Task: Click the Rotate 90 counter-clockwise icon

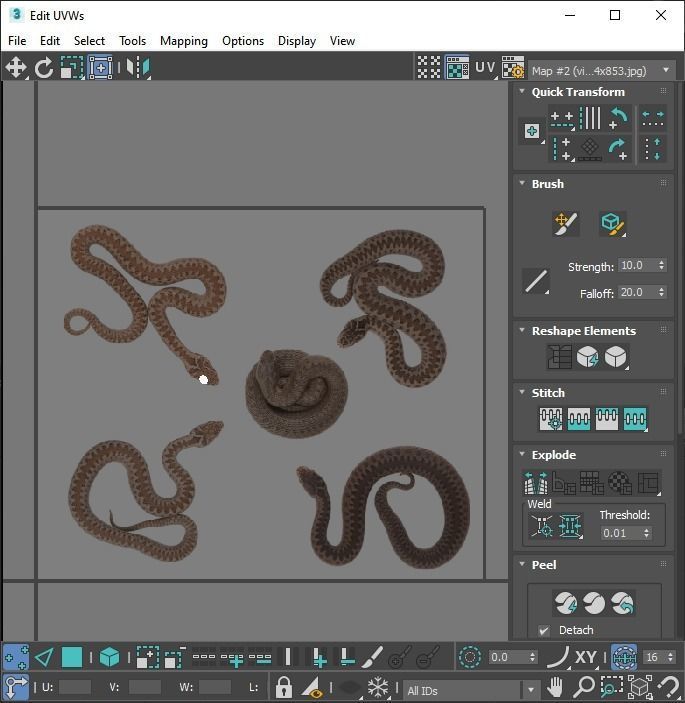Action: point(619,118)
